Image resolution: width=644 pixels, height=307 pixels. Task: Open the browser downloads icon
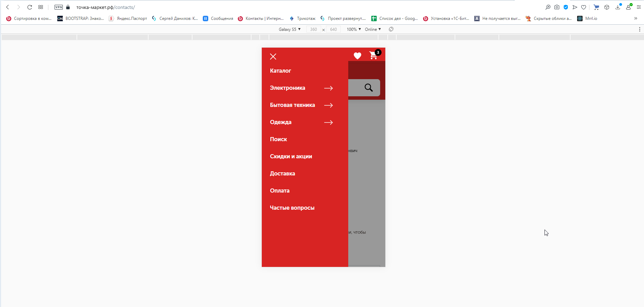[618, 7]
